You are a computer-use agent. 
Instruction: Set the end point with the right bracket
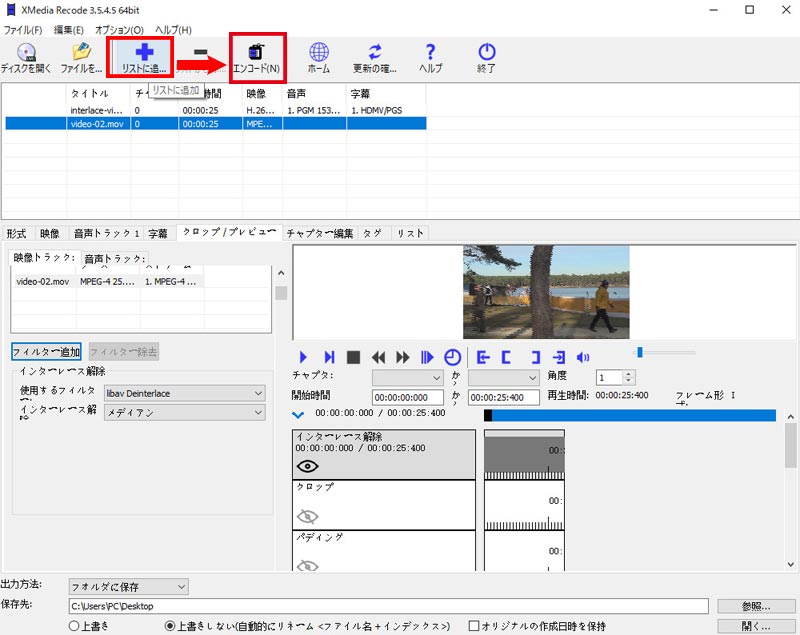point(535,357)
